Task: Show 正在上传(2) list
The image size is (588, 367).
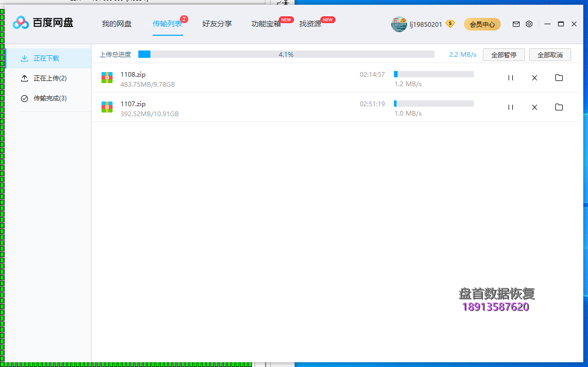Action: 49,78
